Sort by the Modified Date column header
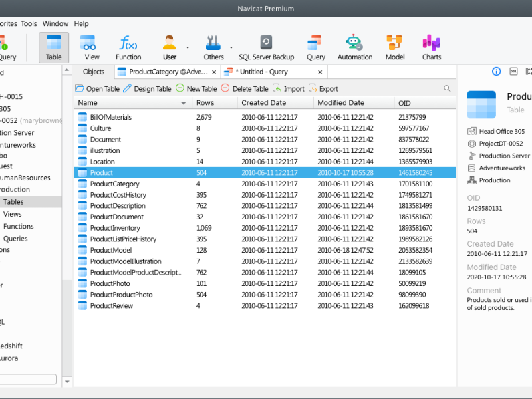532x399 pixels. 354,103
